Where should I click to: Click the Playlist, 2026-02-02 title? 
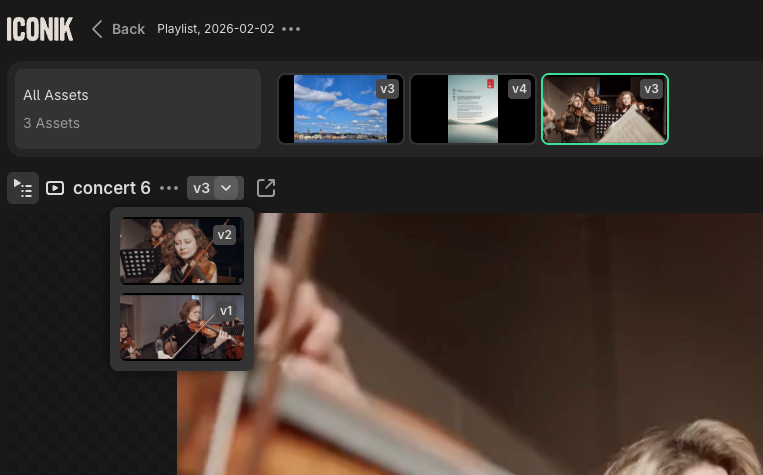coord(214,29)
